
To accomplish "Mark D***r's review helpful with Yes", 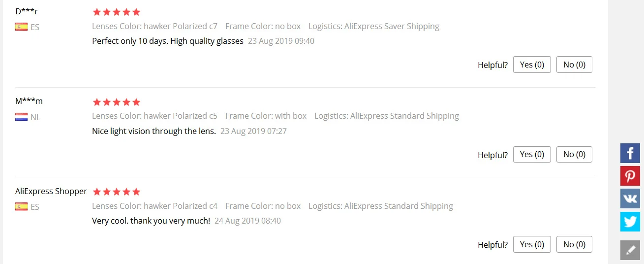I will pos(532,65).
